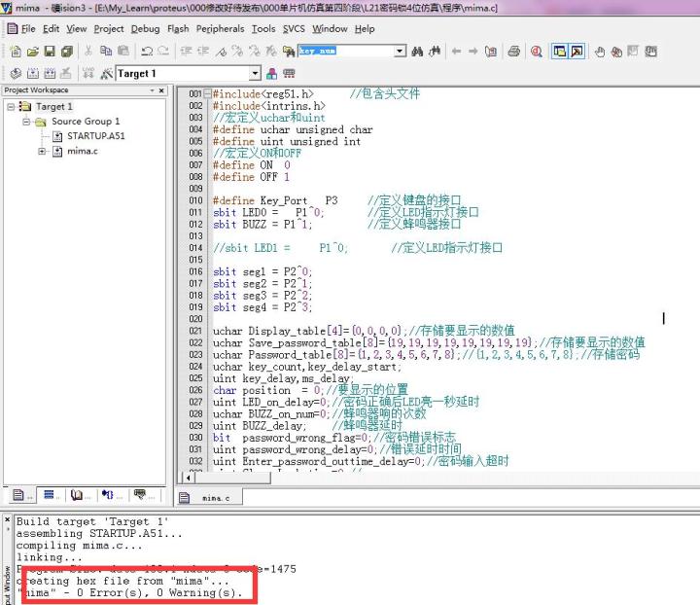Click the Print icon in toolbar
The height and width of the screenshot is (605, 700).
pos(513,51)
